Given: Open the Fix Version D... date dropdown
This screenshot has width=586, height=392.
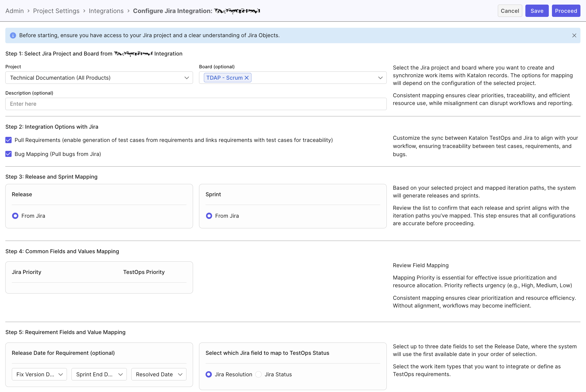Looking at the screenshot, I should [39, 374].
